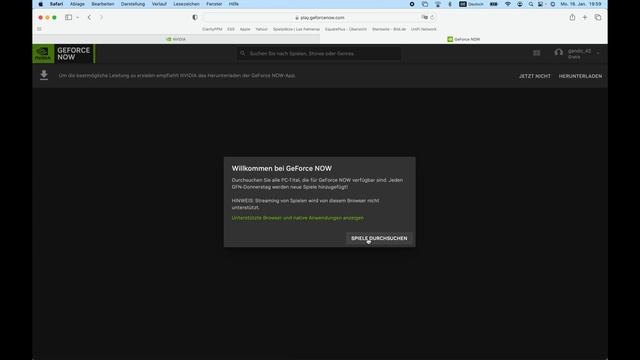Open a new tab with the plus icon
The width and height of the screenshot is (640, 360).
point(584,18)
